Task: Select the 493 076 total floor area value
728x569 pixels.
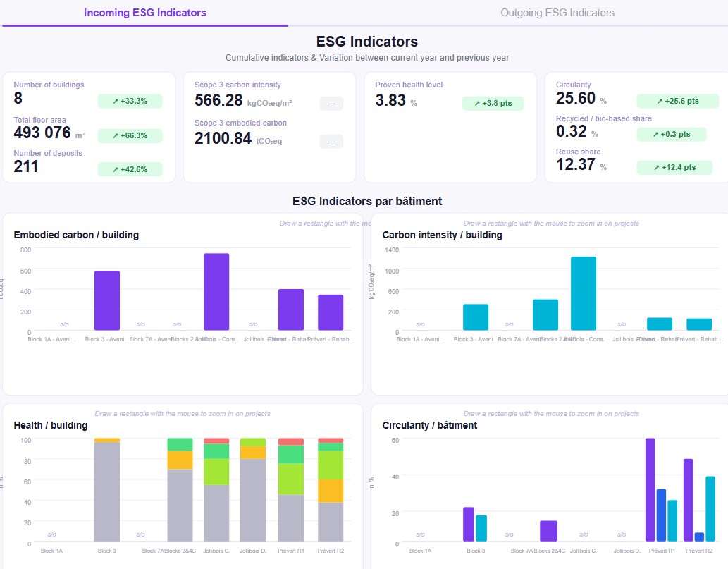Action: [42, 133]
